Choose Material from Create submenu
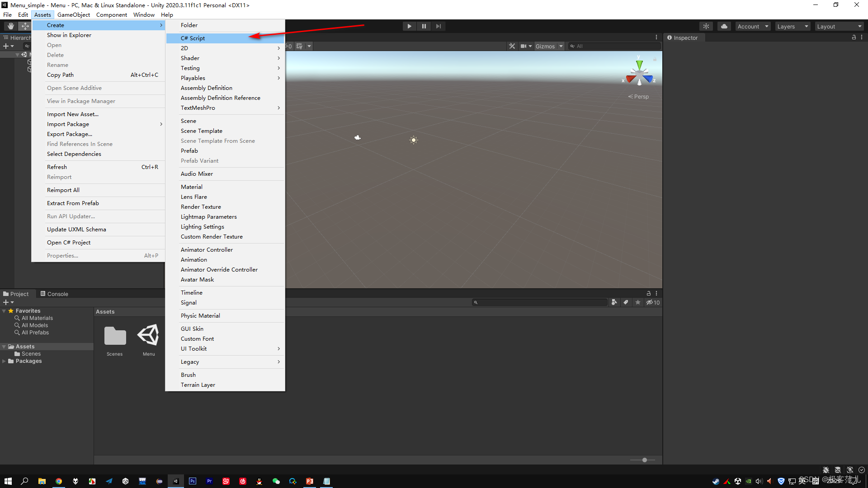This screenshot has width=868, height=488. [x=225, y=187]
